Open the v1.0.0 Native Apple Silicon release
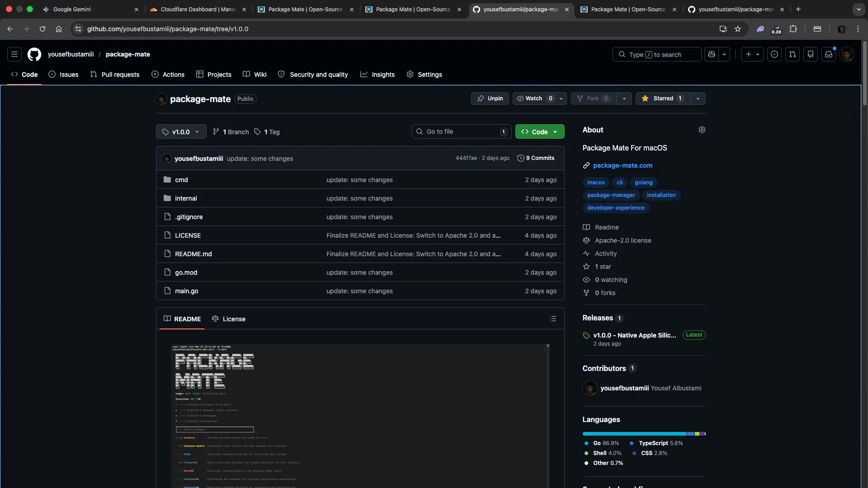This screenshot has height=488, width=868. tap(635, 335)
